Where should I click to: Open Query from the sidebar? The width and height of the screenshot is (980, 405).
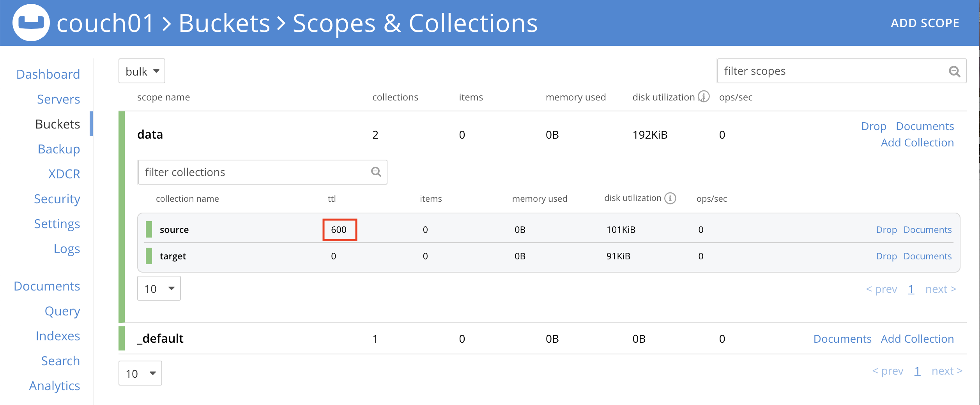click(62, 311)
